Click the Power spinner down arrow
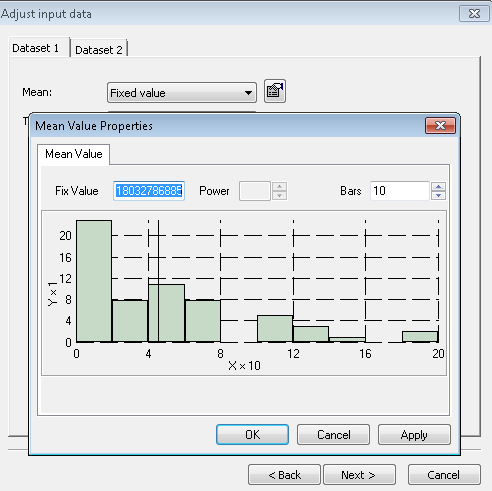The height and width of the screenshot is (491, 492). (x=279, y=196)
